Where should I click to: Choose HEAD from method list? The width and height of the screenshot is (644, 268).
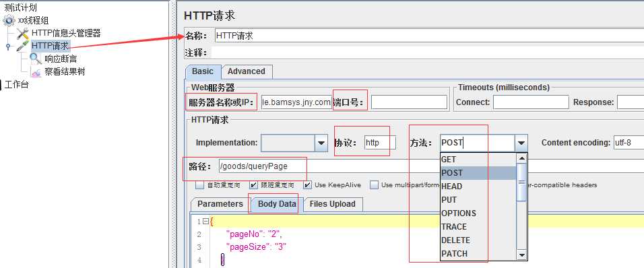coord(478,187)
